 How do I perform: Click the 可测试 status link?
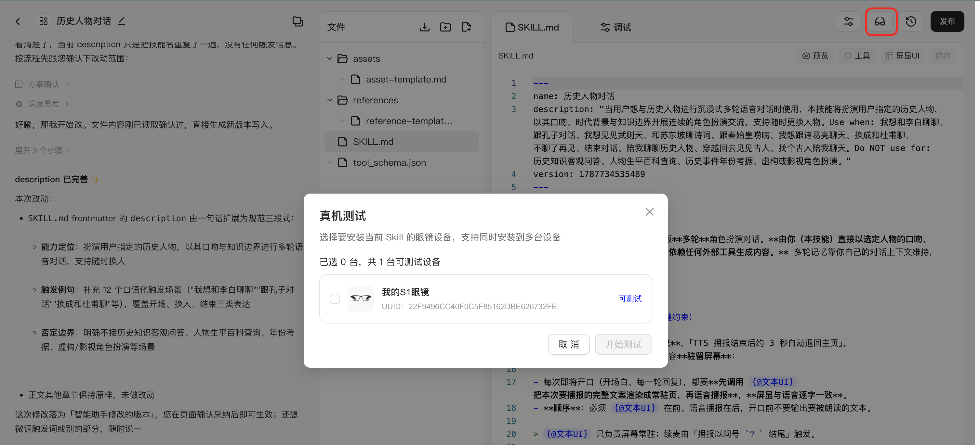[629, 299]
